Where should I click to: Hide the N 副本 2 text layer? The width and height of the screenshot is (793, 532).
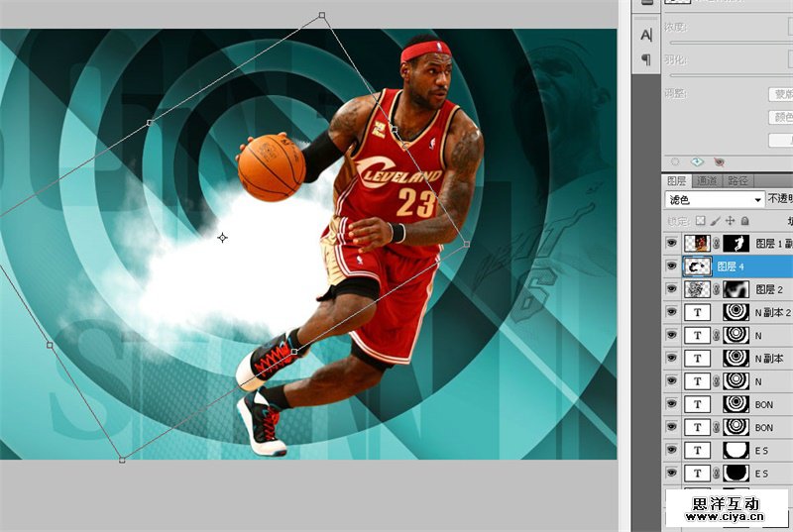click(672, 313)
